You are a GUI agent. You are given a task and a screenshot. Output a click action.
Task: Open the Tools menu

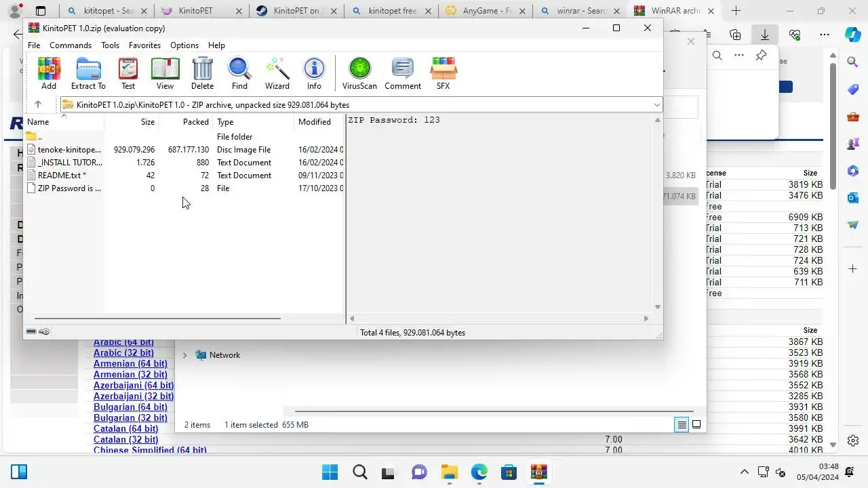(110, 45)
